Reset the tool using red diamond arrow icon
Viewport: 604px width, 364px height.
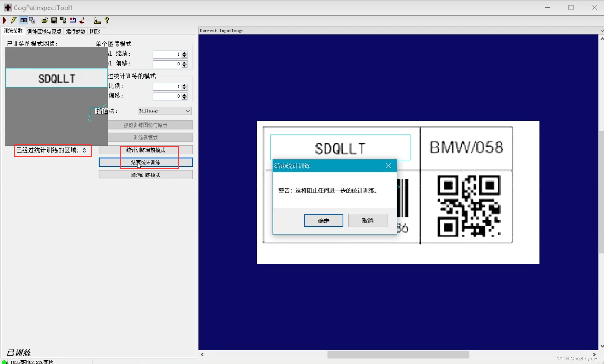coord(73,20)
